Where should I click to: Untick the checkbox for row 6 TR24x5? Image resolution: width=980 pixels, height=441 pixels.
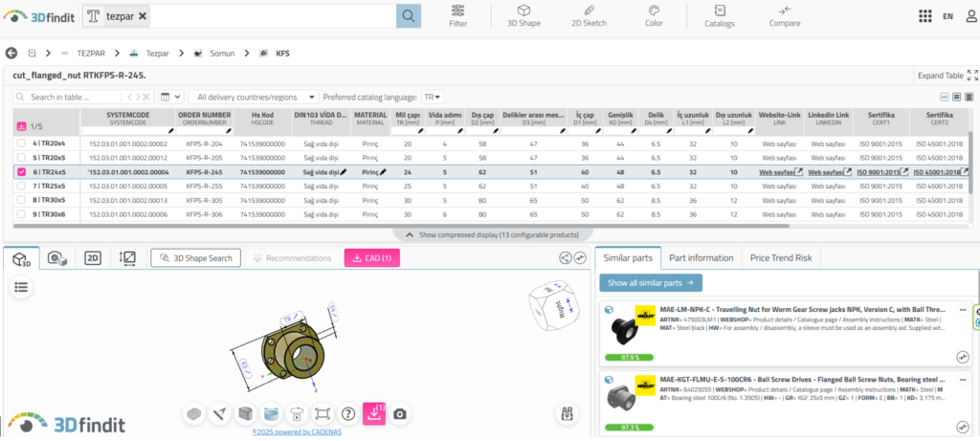click(22, 172)
